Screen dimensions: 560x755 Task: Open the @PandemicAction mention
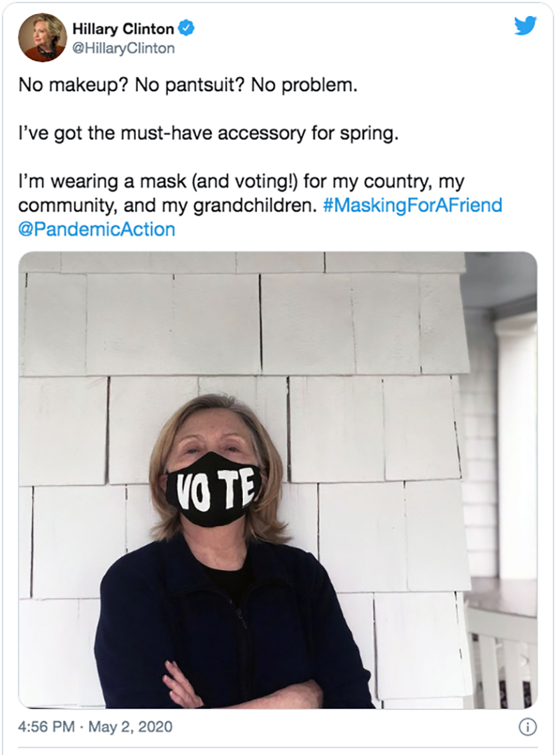click(97, 229)
